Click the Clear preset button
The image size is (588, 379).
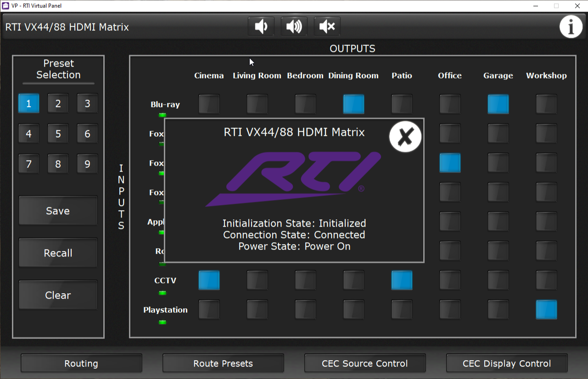[58, 295]
